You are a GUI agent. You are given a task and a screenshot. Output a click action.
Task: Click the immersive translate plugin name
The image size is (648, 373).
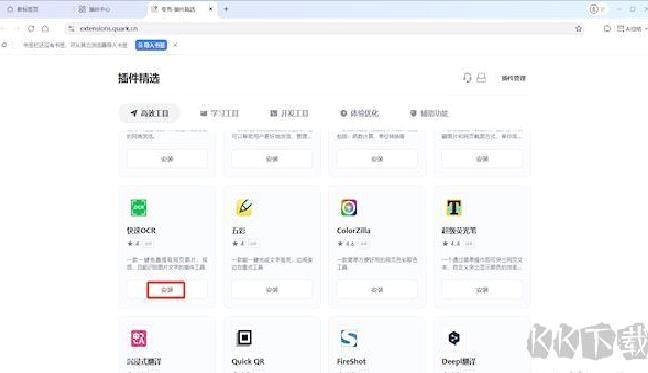tap(144, 361)
